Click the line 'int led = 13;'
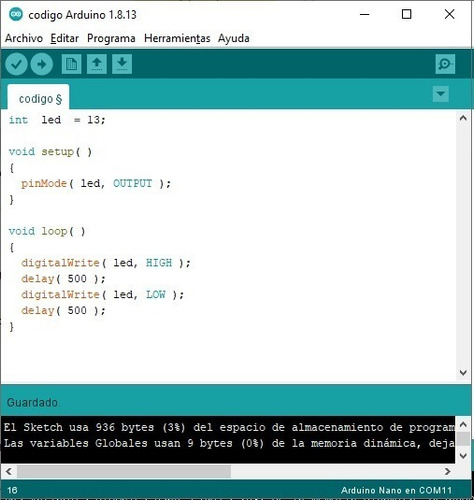The image size is (474, 500). [x=57, y=120]
